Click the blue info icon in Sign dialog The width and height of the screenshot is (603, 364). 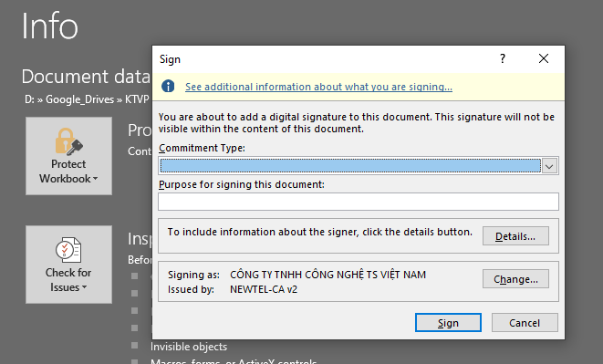click(168, 86)
